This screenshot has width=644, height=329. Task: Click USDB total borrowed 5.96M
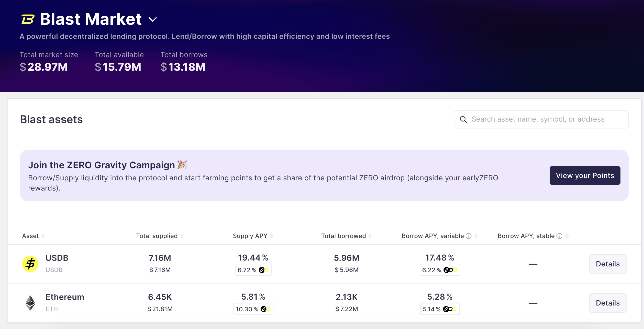click(x=347, y=258)
